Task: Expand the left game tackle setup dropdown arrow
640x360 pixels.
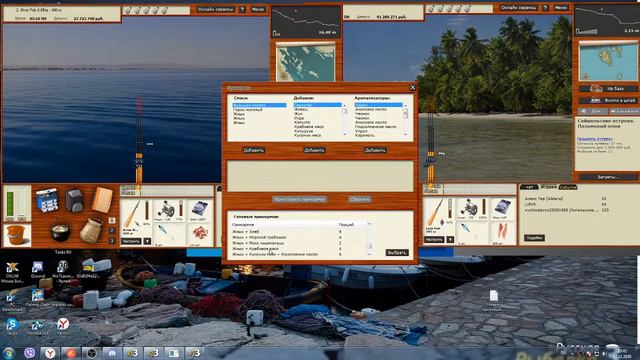Action: coord(147,242)
